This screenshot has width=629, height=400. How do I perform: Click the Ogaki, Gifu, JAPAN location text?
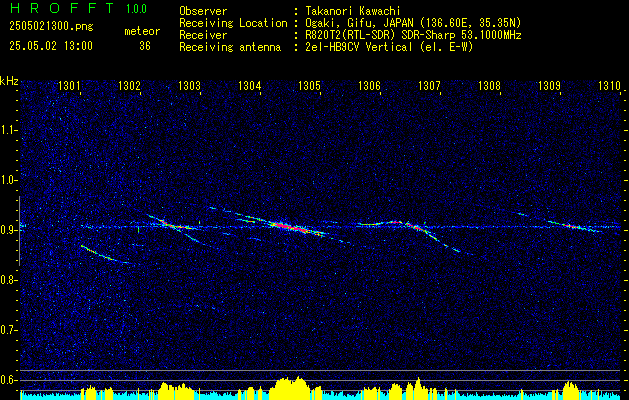click(413, 23)
